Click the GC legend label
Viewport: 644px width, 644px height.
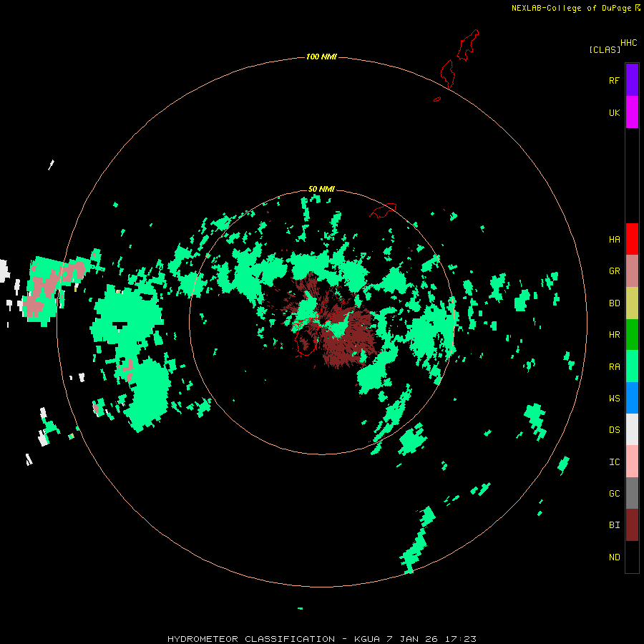click(x=615, y=493)
